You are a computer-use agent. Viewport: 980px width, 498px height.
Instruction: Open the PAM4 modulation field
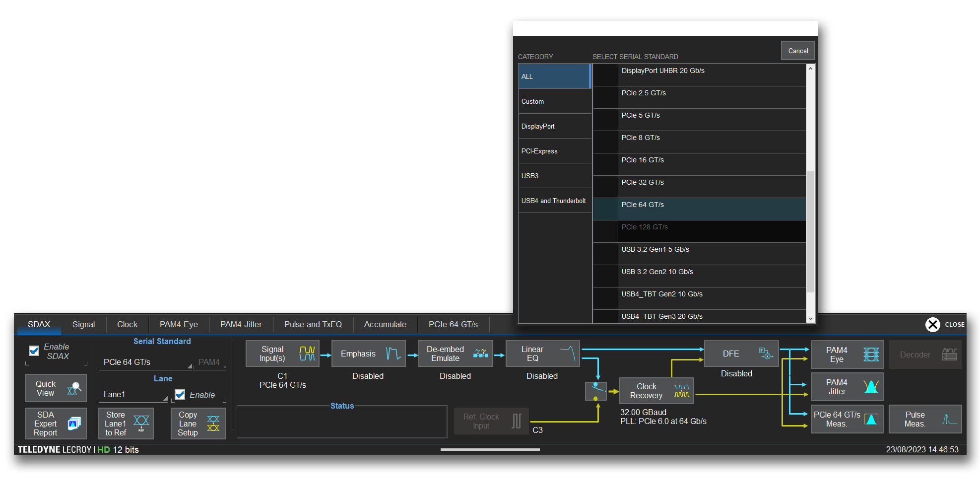pyautogui.click(x=211, y=362)
